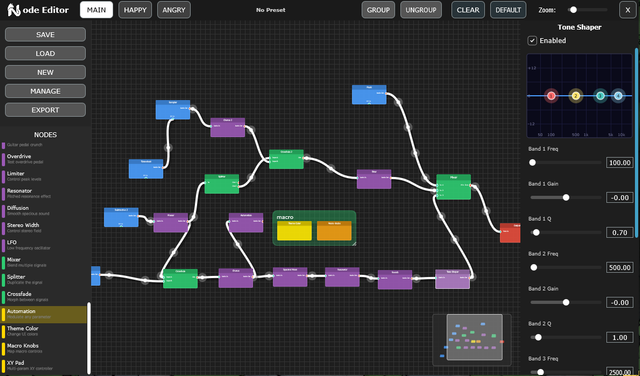This screenshot has width=640, height=376.
Task: Click the LOAD button
Action: [x=45, y=53]
